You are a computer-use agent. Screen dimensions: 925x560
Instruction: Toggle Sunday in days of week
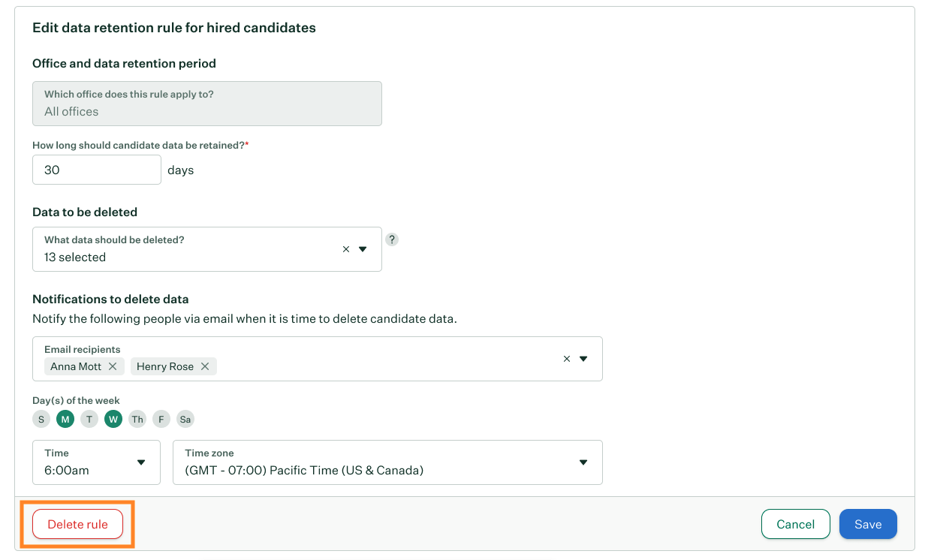pyautogui.click(x=41, y=420)
